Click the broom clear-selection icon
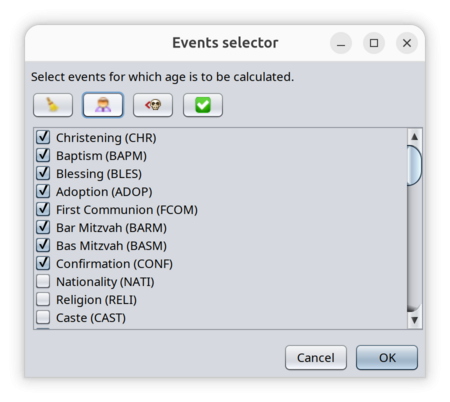Viewport: 450px width, 402px height. point(53,105)
